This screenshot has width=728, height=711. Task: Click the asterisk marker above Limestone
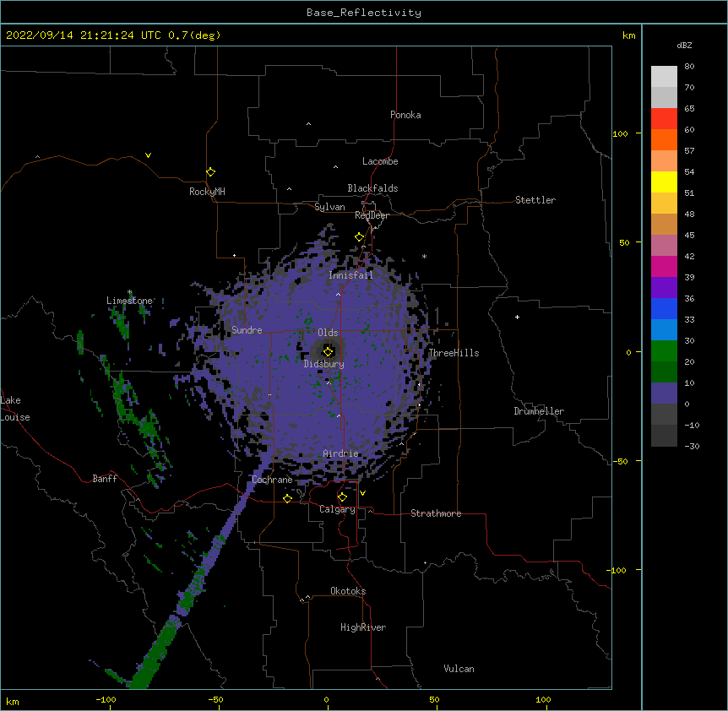tap(129, 292)
